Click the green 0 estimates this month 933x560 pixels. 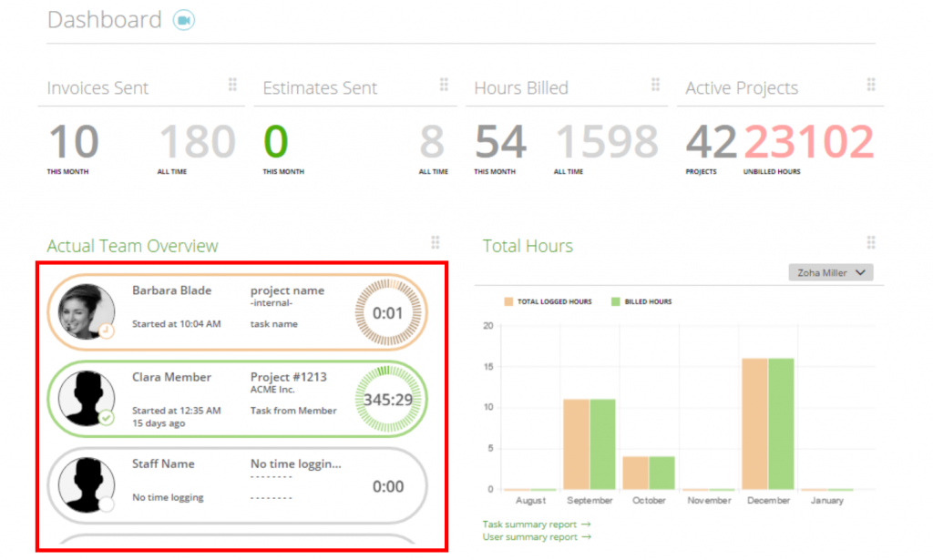point(276,141)
